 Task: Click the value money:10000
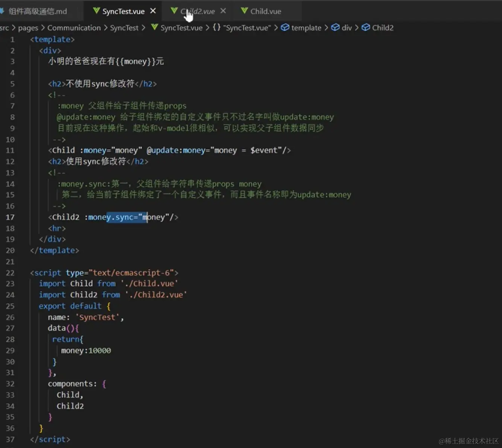(x=86, y=351)
